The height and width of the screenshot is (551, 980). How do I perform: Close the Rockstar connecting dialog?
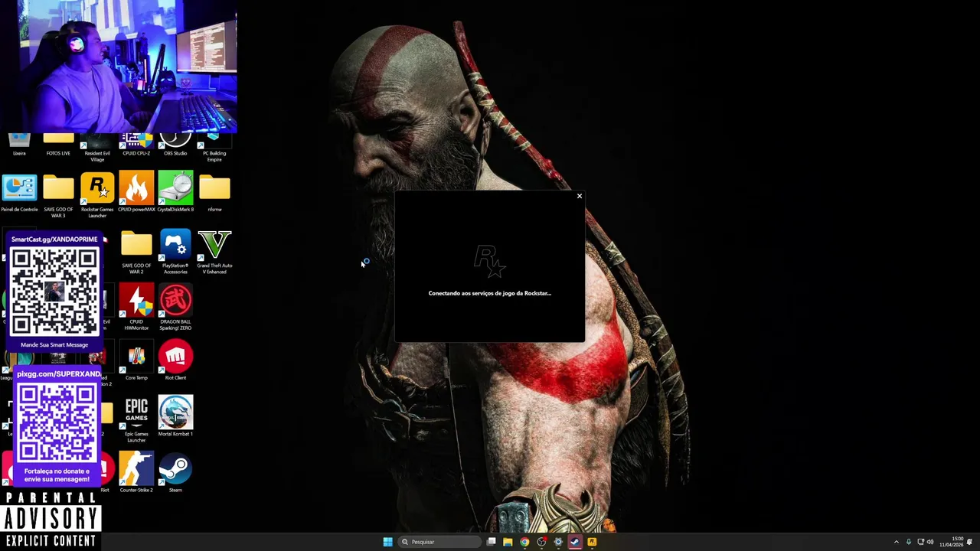[x=579, y=197]
